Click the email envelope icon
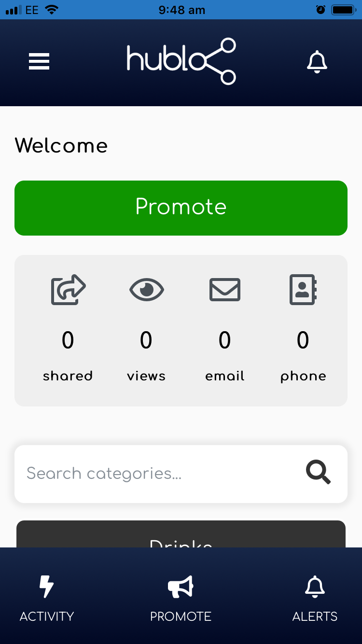 coord(225,290)
